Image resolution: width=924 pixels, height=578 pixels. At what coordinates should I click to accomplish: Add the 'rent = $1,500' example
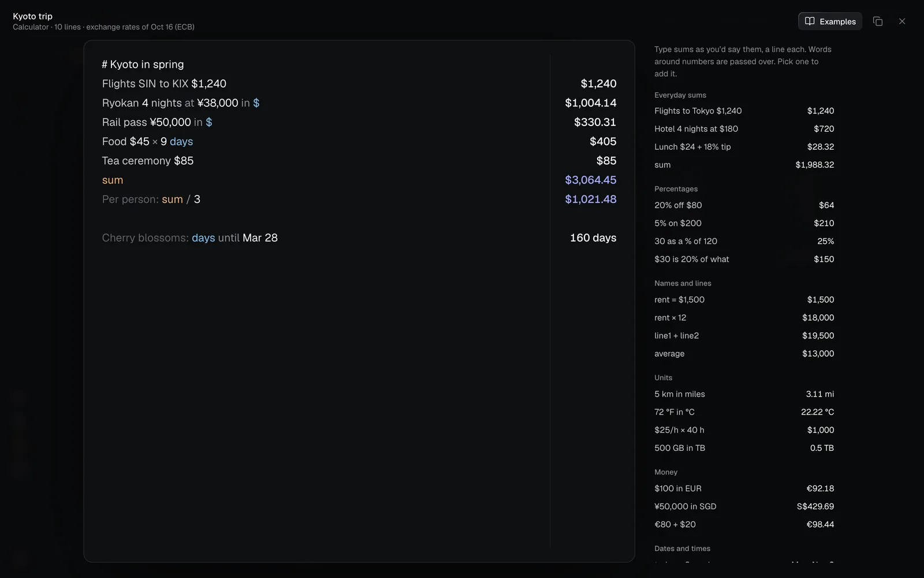click(744, 299)
